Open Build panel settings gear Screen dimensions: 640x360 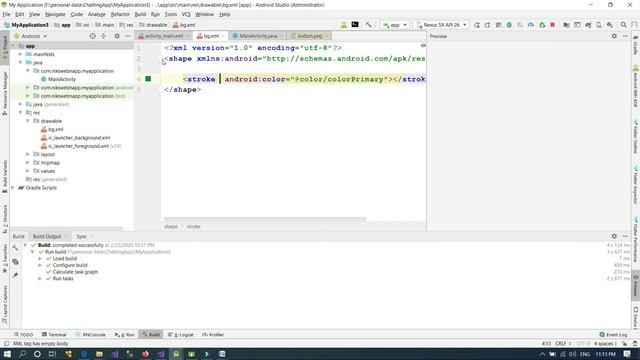pyautogui.click(x=614, y=236)
